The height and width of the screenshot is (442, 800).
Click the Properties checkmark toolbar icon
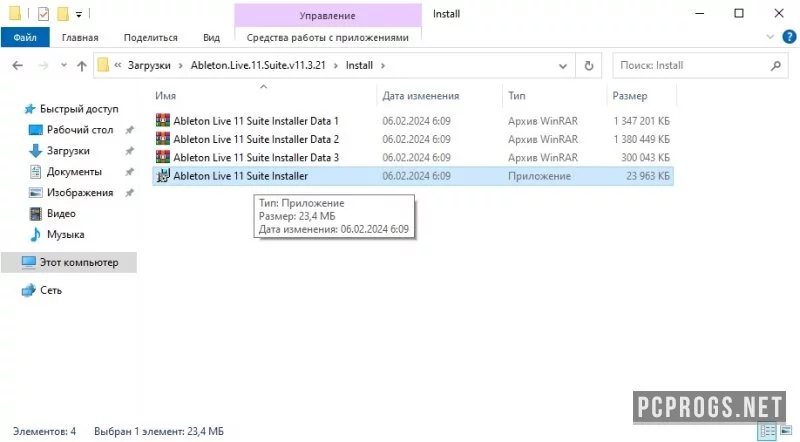[43, 14]
